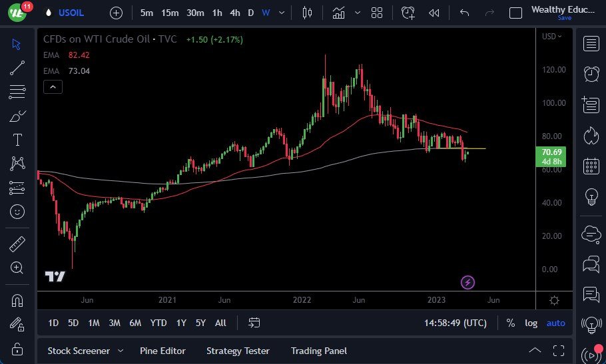Redo the last chart action
This screenshot has width=606, height=364.
pyautogui.click(x=489, y=13)
